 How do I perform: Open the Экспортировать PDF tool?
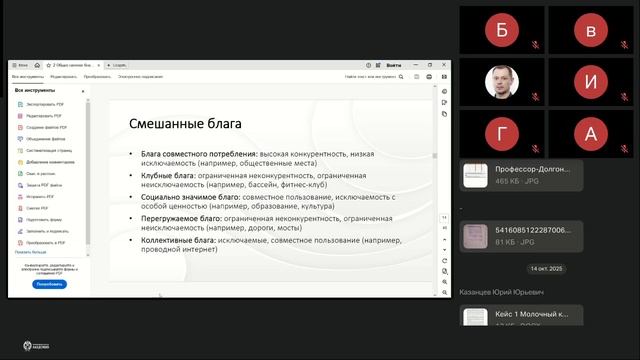pyautogui.click(x=41, y=104)
